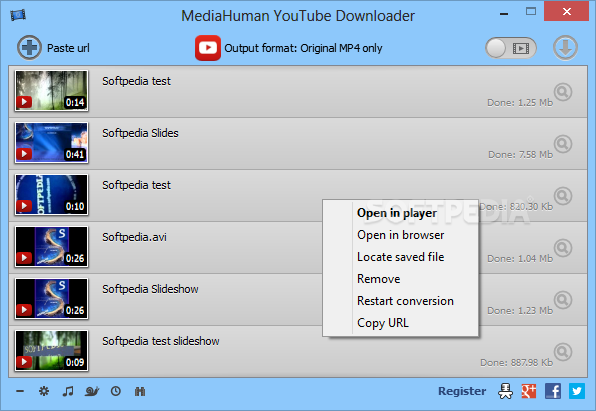This screenshot has height=411, width=596.
Task: Click the Done: 887.98 Kb status
Action: [517, 363]
